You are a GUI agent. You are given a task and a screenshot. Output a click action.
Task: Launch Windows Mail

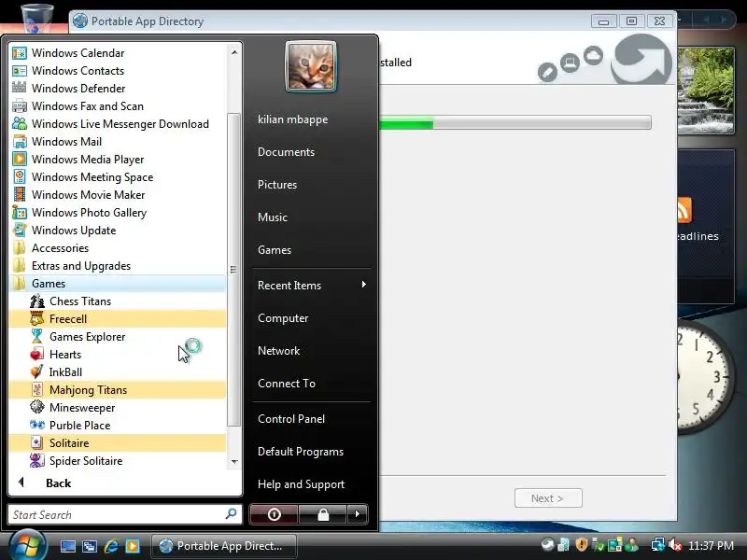tap(118, 142)
